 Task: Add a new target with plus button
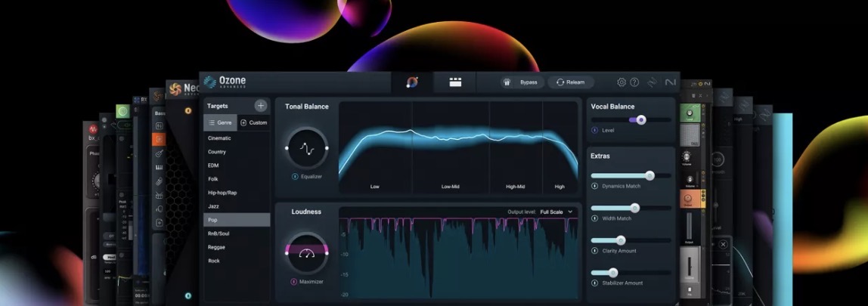tap(261, 106)
